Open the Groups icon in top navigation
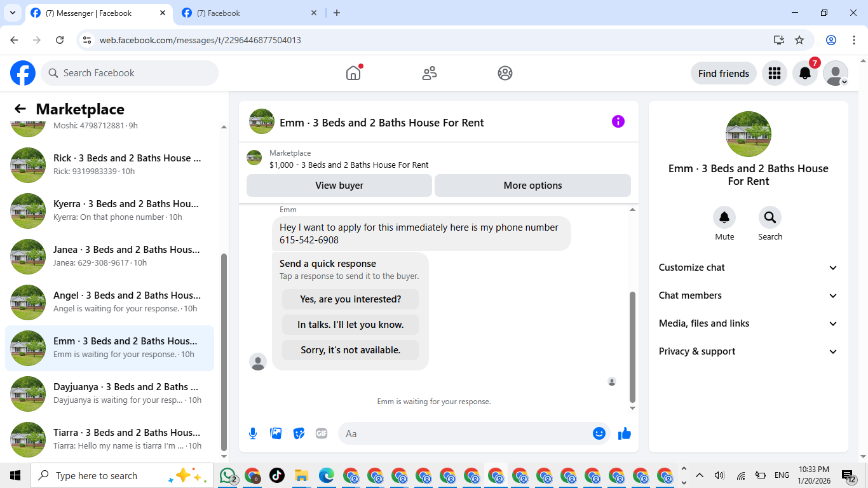 pos(505,73)
